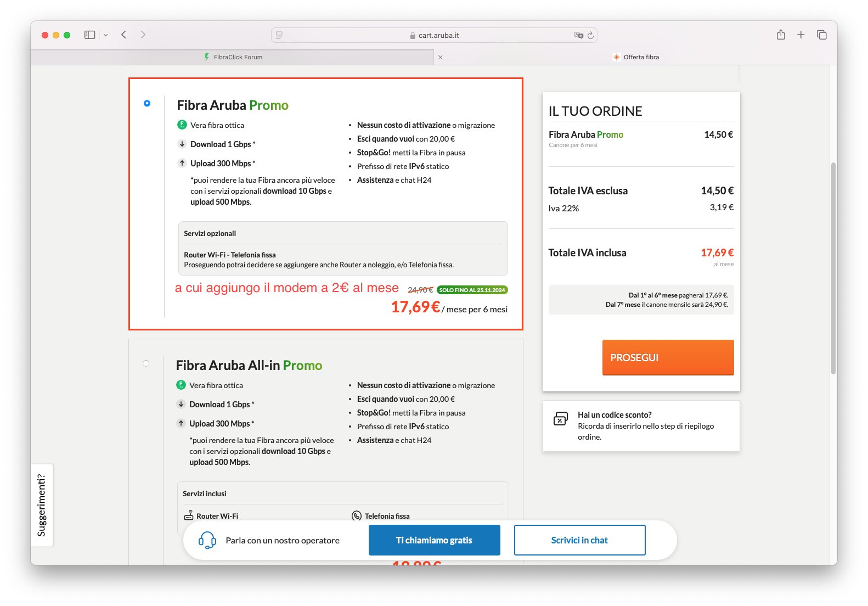Click the PROSEGUI button
868x606 pixels.
tap(668, 357)
